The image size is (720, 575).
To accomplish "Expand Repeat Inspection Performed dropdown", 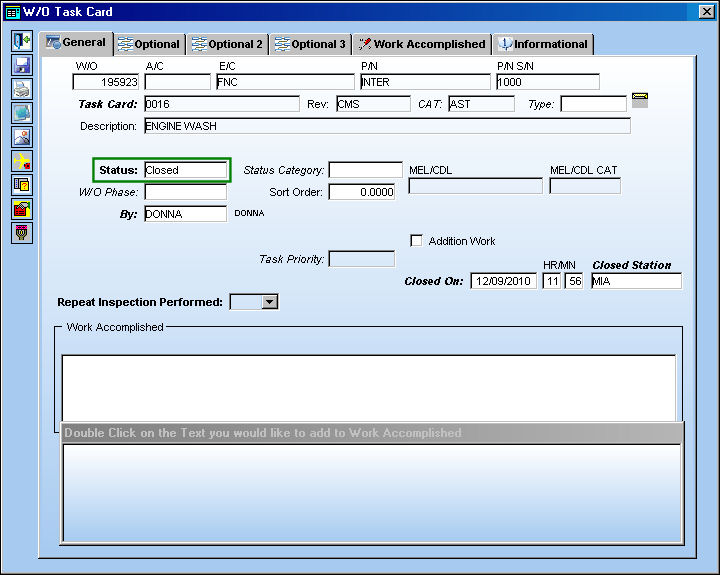I will coord(270,302).
